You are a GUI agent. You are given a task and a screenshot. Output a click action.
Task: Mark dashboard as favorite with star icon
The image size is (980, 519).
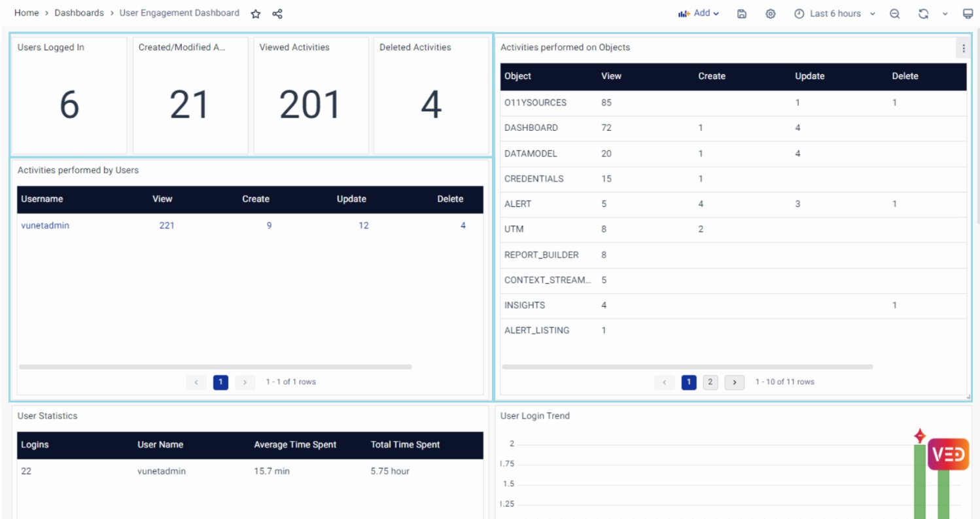(256, 14)
